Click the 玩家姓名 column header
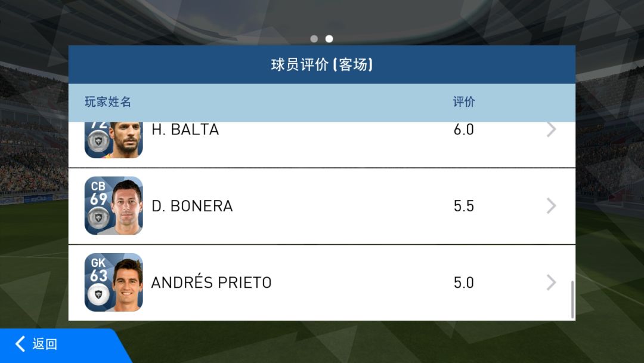644x363 pixels. [107, 101]
